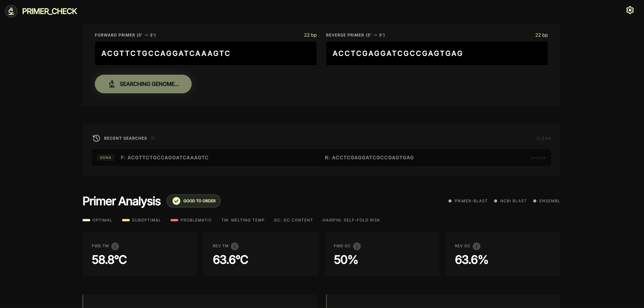Click the FWD GC info icon

pyautogui.click(x=357, y=246)
